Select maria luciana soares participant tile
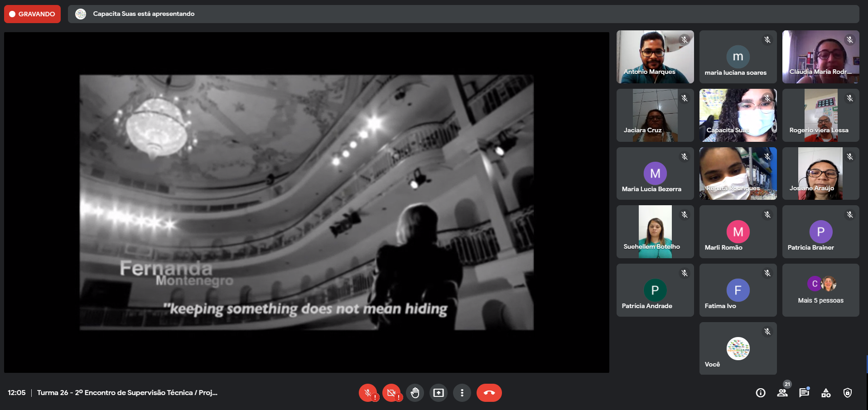The height and width of the screenshot is (410, 868). coord(738,57)
